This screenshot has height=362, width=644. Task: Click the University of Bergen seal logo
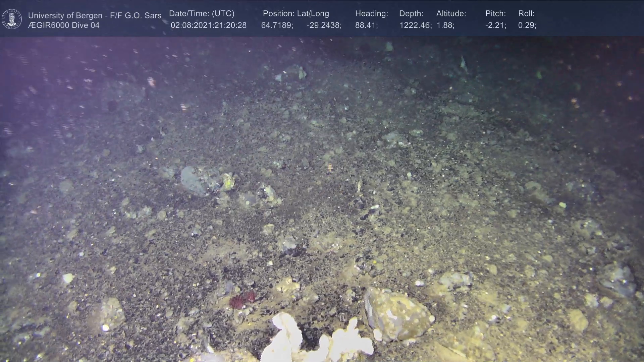12,19
